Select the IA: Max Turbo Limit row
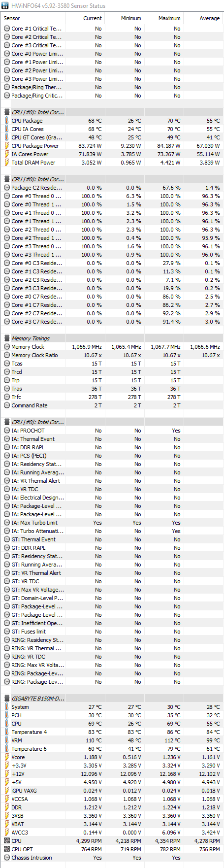The width and height of the screenshot is (224, 868). coord(112,523)
